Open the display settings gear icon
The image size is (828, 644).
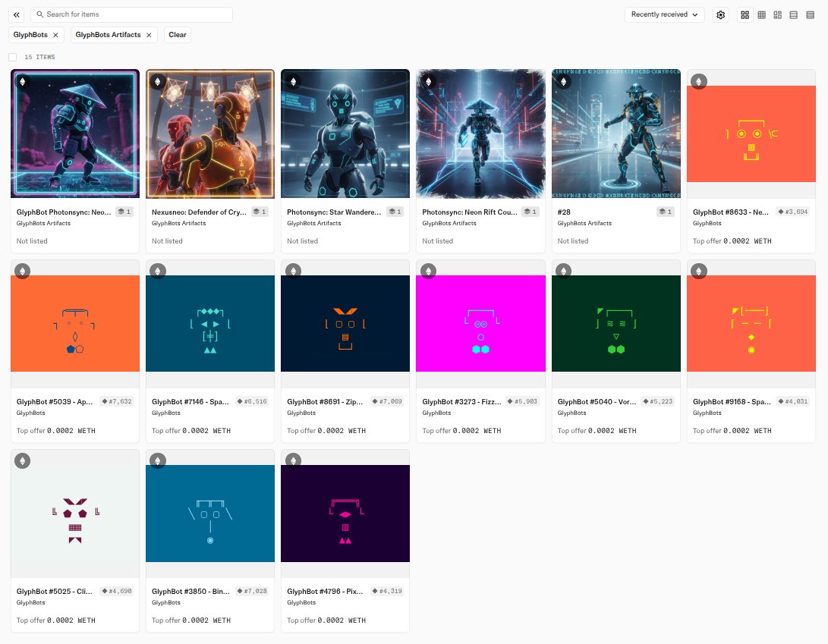tap(720, 14)
